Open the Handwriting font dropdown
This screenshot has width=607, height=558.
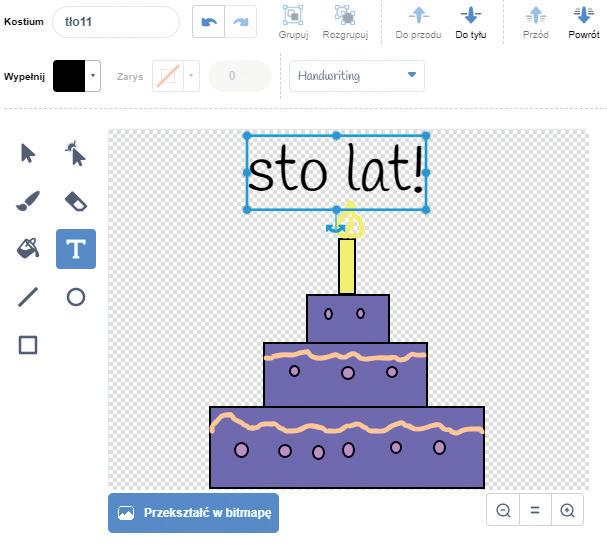pyautogui.click(x=357, y=76)
